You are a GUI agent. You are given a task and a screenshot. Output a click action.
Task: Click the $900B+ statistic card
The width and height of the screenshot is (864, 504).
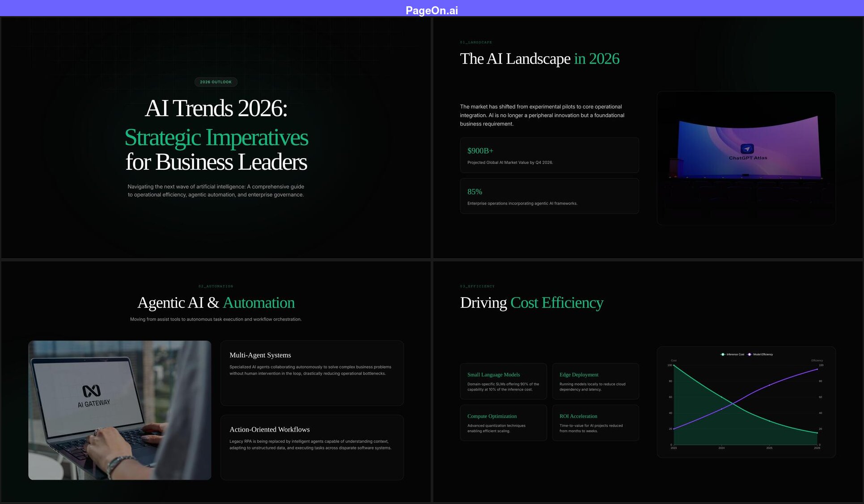pyautogui.click(x=549, y=155)
